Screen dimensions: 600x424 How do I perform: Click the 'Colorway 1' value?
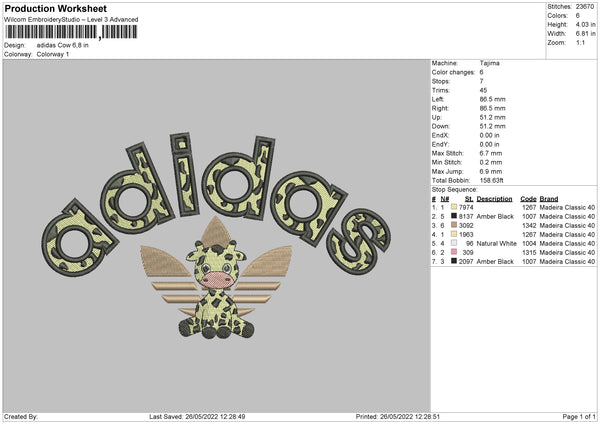(x=53, y=54)
